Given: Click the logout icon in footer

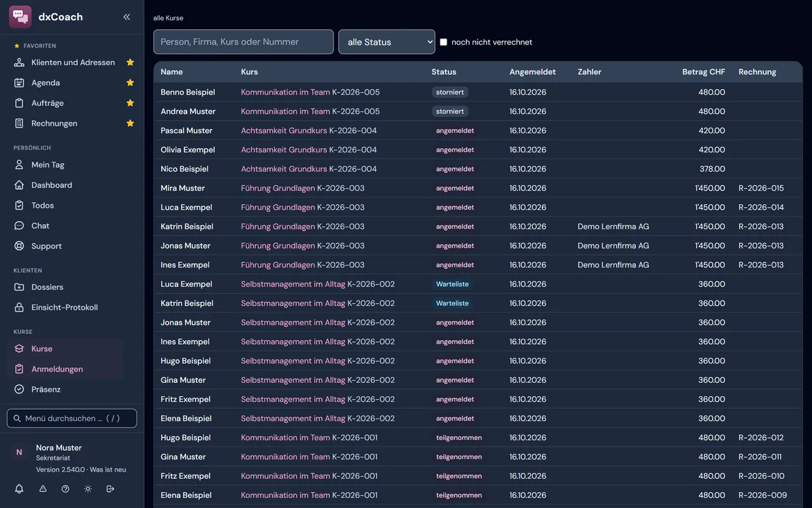Looking at the screenshot, I should pos(110,489).
